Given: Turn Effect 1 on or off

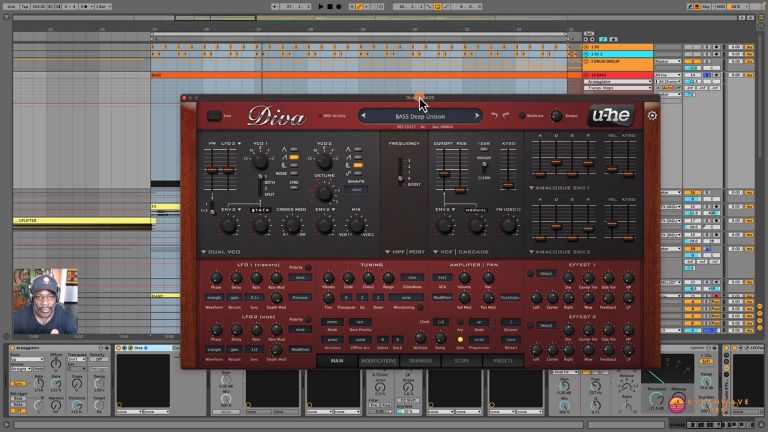Looking at the screenshot, I should [x=530, y=274].
